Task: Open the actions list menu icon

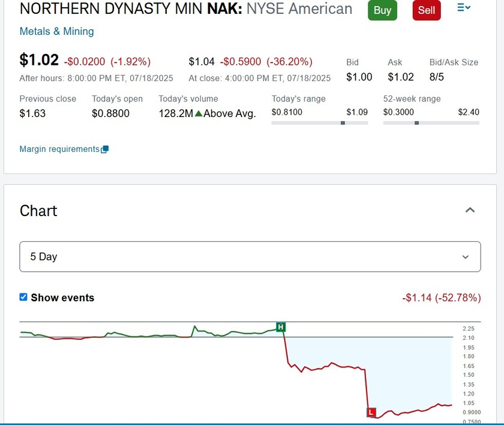Action: (463, 7)
